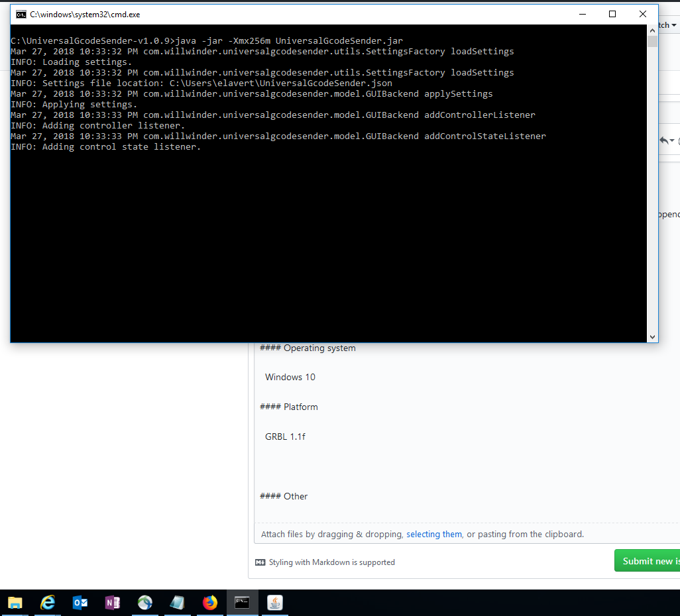Image resolution: width=680 pixels, height=616 pixels.
Task: Click the 'INFO: Adding control state listener.' line
Action: pyautogui.click(x=105, y=147)
